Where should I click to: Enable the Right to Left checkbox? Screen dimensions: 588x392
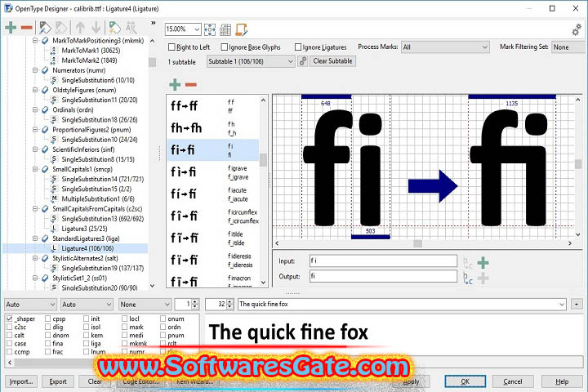pyautogui.click(x=171, y=47)
